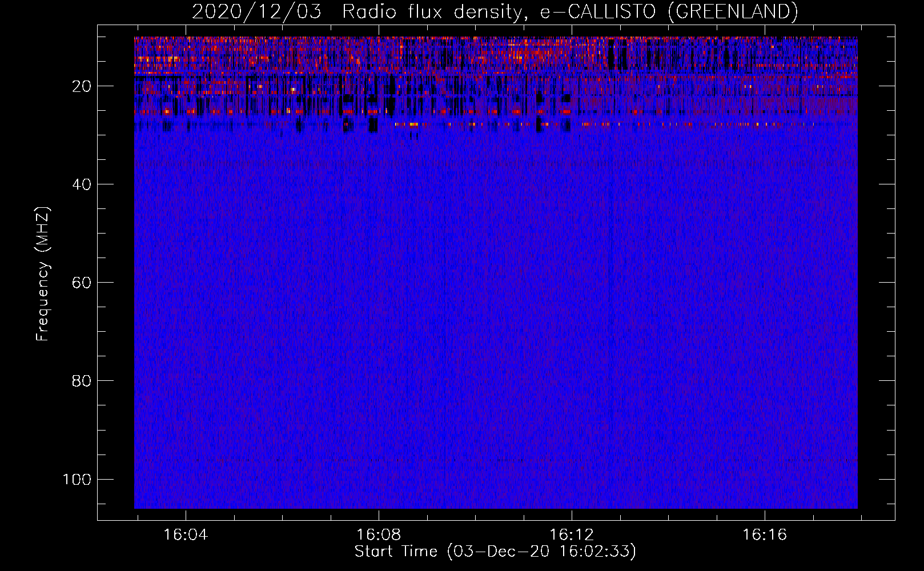Click the right-axis tick mark at 60 MHz
Viewport: 924px width, 571px height.
tap(887, 282)
